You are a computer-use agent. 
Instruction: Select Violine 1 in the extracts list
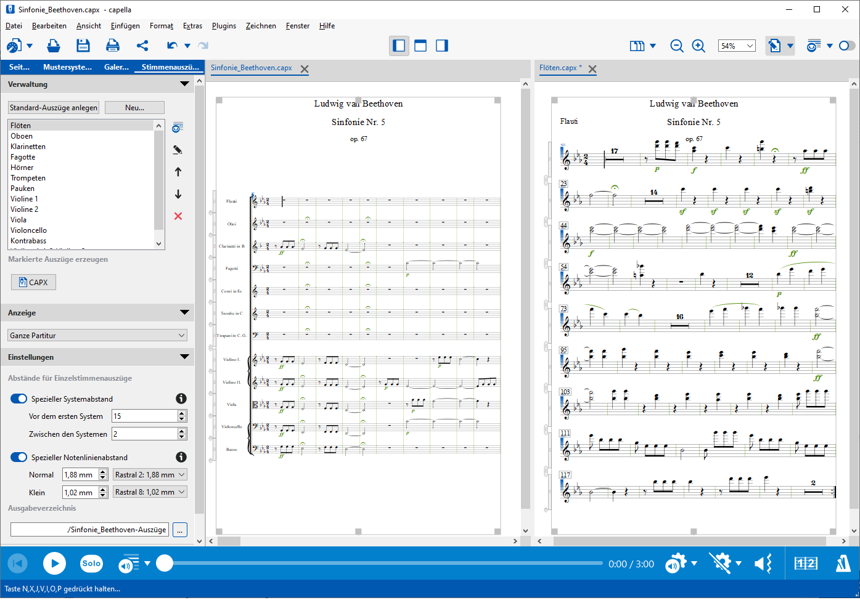pos(24,199)
